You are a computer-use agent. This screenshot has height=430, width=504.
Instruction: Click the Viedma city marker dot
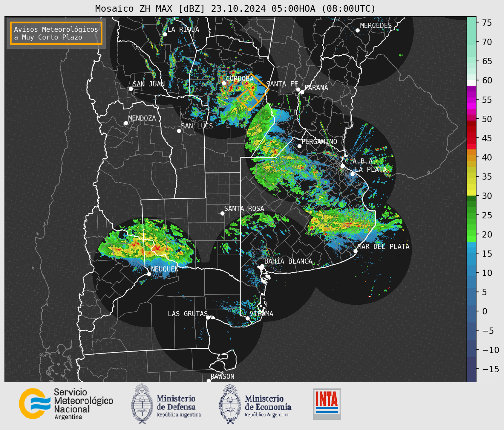pos(247,318)
